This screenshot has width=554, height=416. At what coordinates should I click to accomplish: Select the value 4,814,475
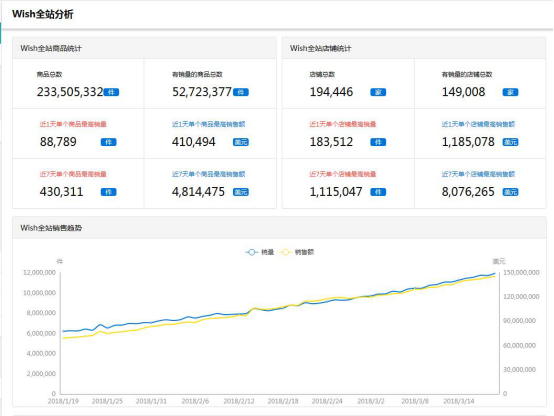198,192
